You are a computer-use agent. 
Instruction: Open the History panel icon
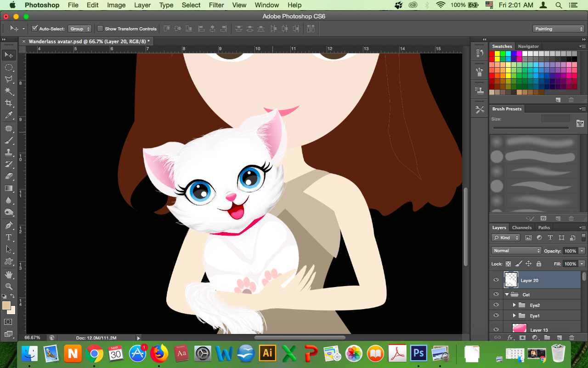480,53
